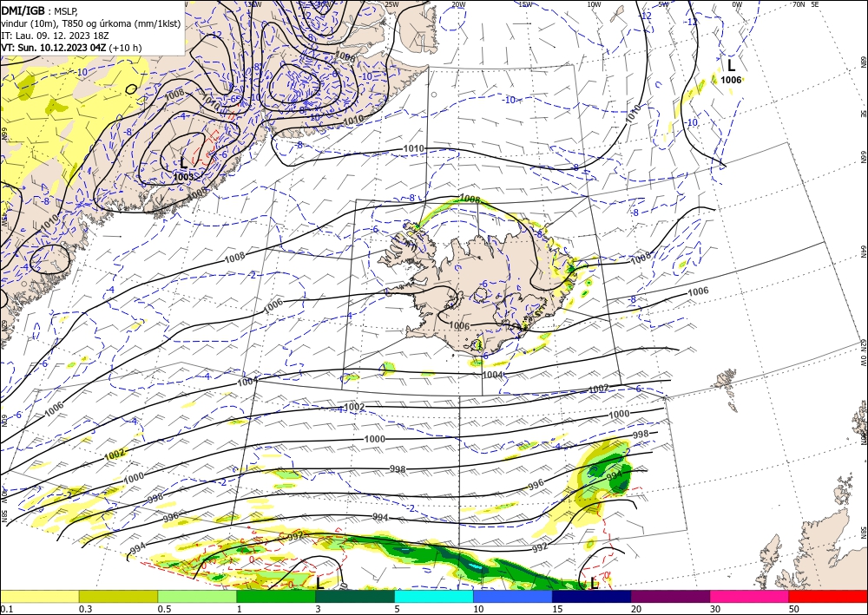Pick the blue 10 mm legend swatch
868x615 pixels.
click(x=513, y=596)
